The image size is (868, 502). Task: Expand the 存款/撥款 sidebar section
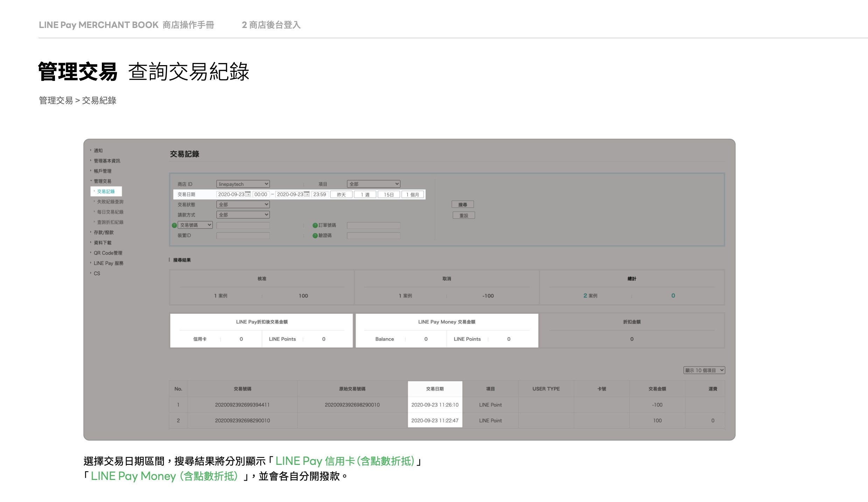104,232
